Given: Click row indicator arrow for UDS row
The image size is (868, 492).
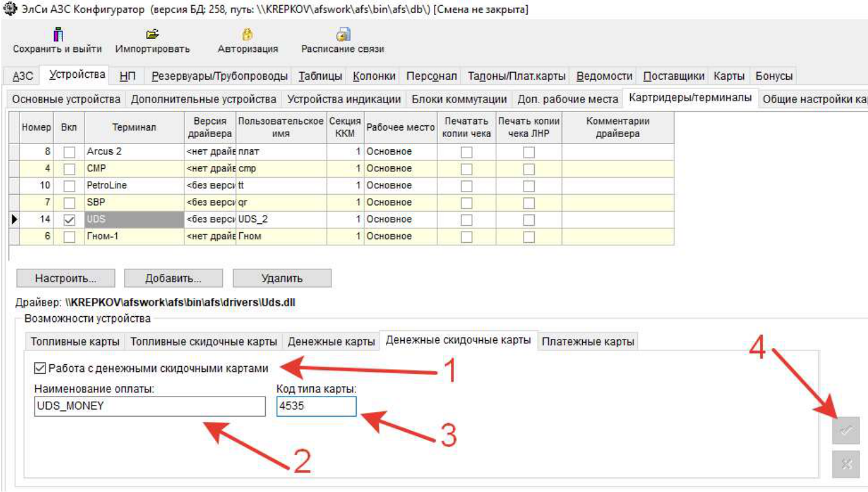Looking at the screenshot, I should click(x=14, y=219).
